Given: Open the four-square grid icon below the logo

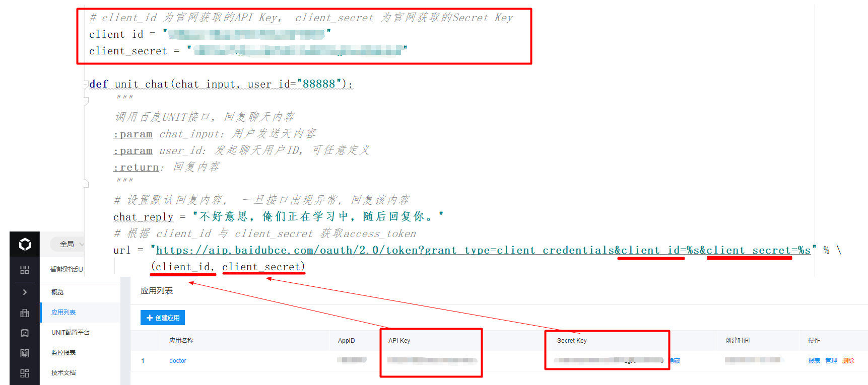Looking at the screenshot, I should (25, 270).
